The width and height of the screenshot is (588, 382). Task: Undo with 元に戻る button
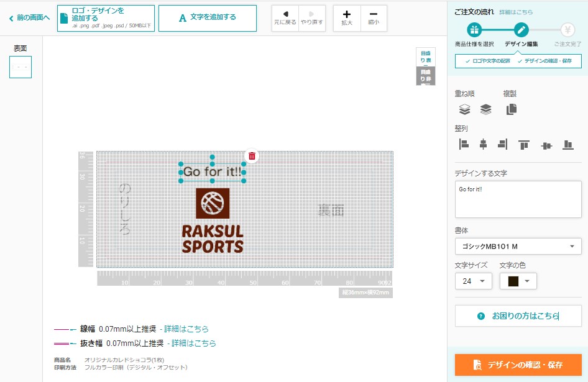click(x=285, y=18)
